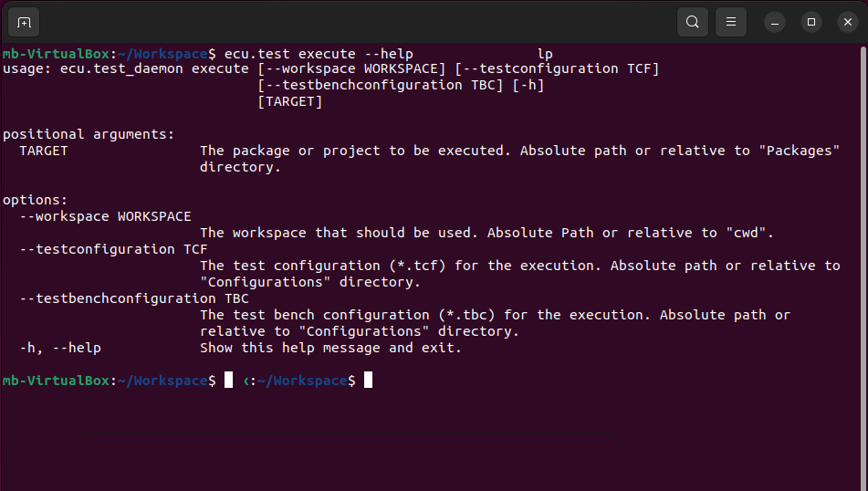This screenshot has height=491, width=868.
Task: Open the hamburger main menu
Action: click(731, 22)
